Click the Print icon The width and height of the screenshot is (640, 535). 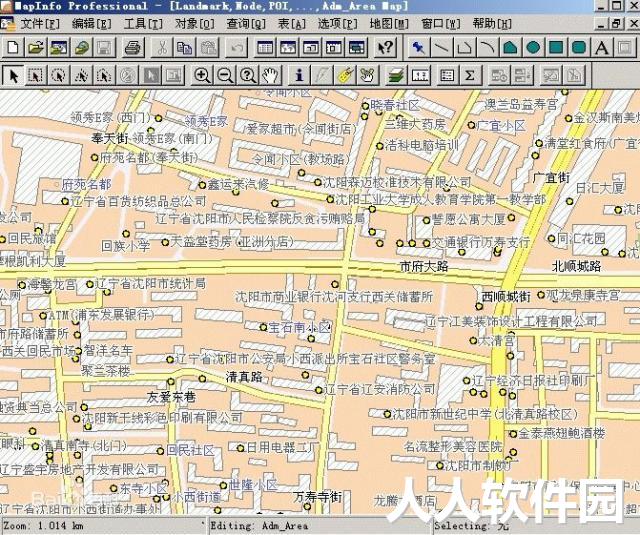pyautogui.click(x=133, y=47)
